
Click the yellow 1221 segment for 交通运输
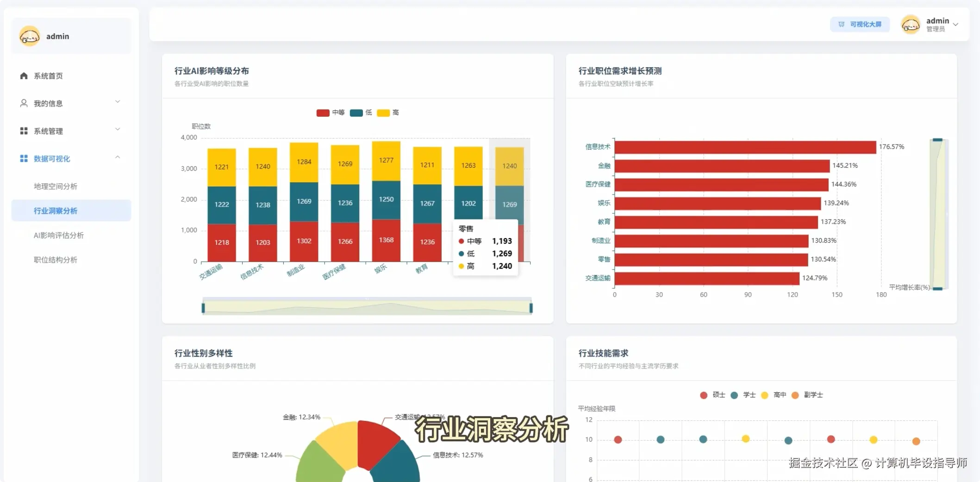[x=222, y=167]
